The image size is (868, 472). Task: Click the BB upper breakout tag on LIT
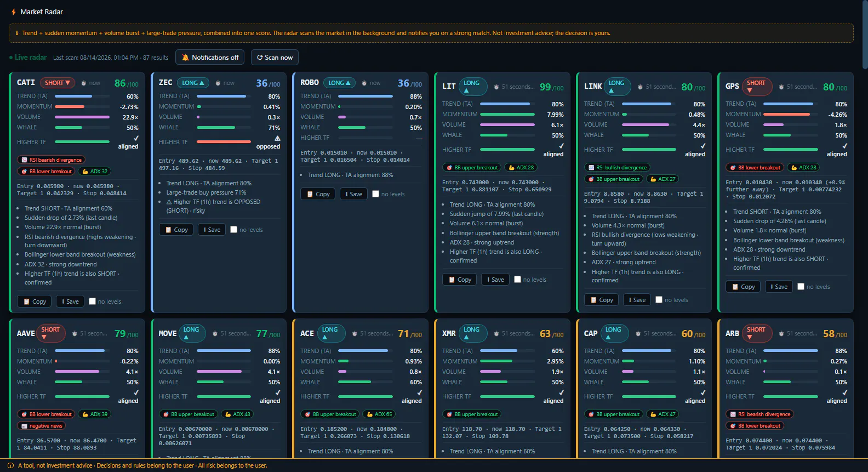(x=472, y=168)
